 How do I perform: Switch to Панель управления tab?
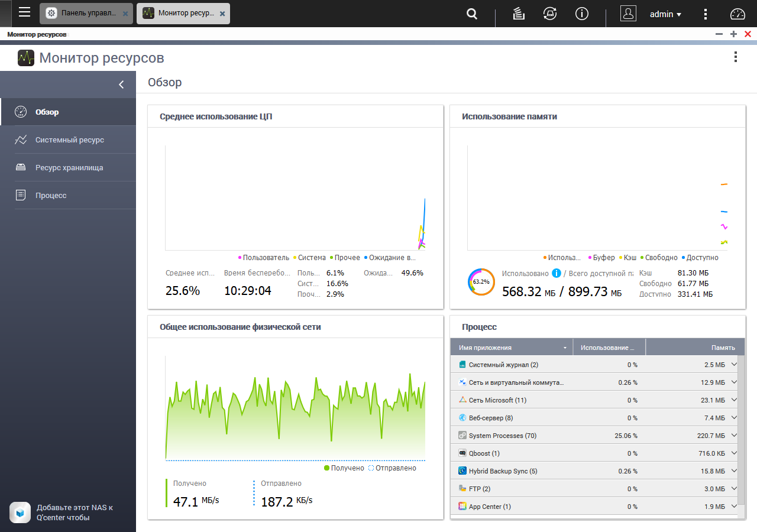coord(88,14)
